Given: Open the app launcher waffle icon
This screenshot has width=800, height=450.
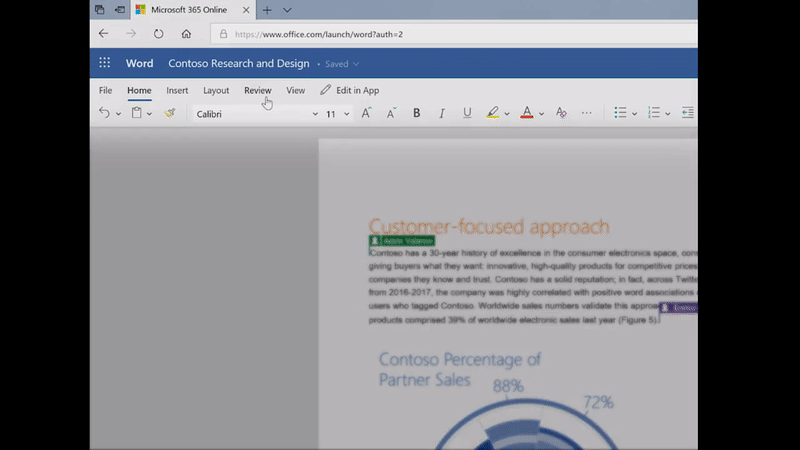Looking at the screenshot, I should pos(105,63).
